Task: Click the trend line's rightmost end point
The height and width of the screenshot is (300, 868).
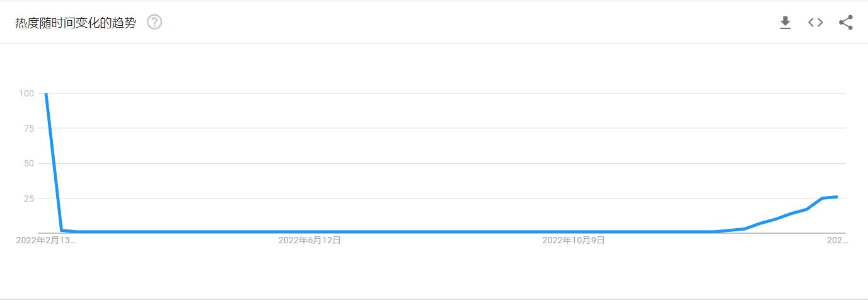Action: click(836, 197)
